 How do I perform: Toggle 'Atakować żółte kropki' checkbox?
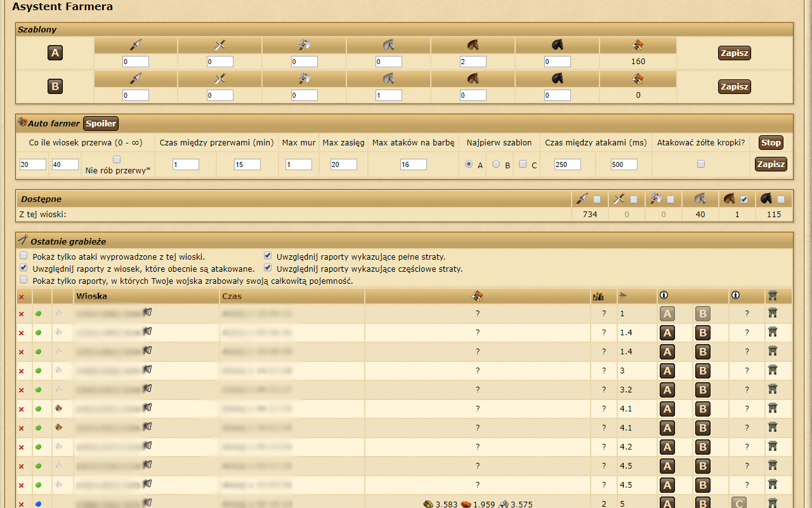(x=701, y=164)
